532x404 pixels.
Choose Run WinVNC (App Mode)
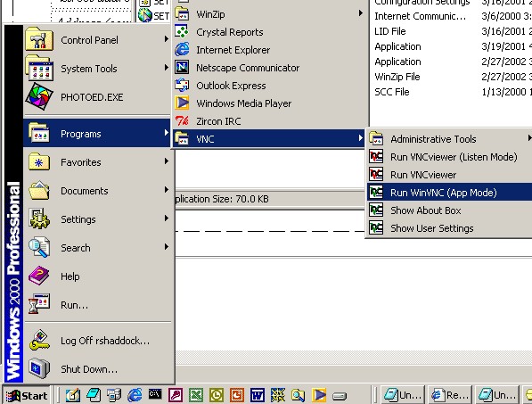pyautogui.click(x=449, y=193)
